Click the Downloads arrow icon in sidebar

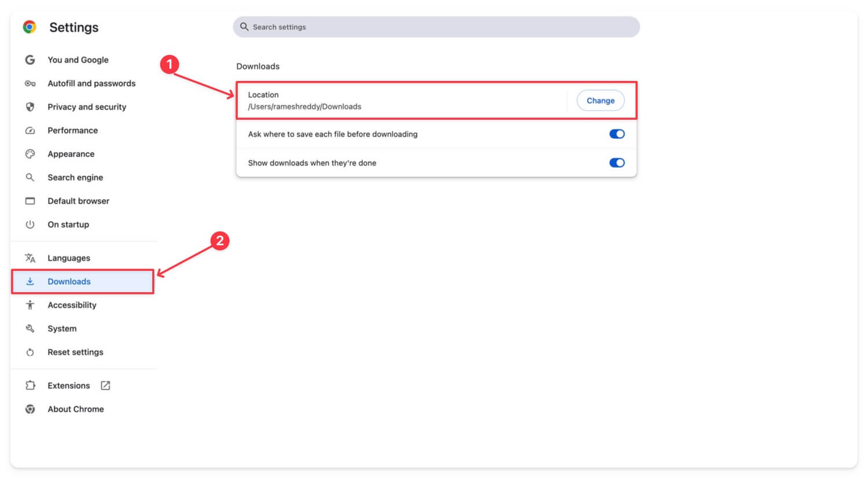[30, 281]
